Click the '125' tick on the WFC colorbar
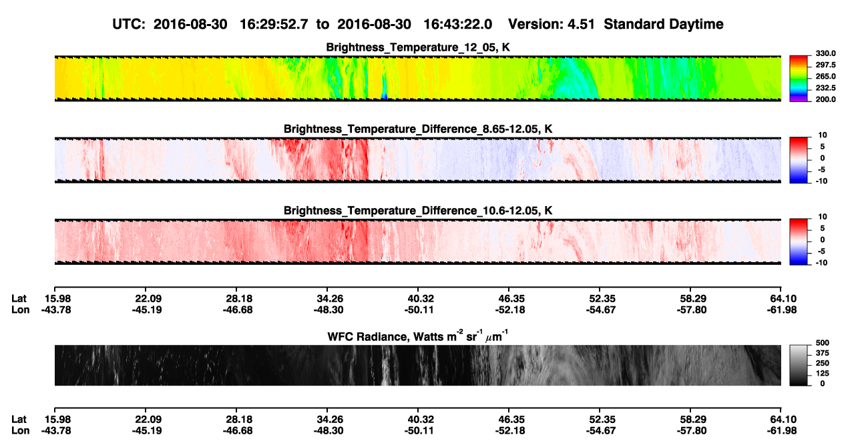868x445 pixels. tap(822, 373)
